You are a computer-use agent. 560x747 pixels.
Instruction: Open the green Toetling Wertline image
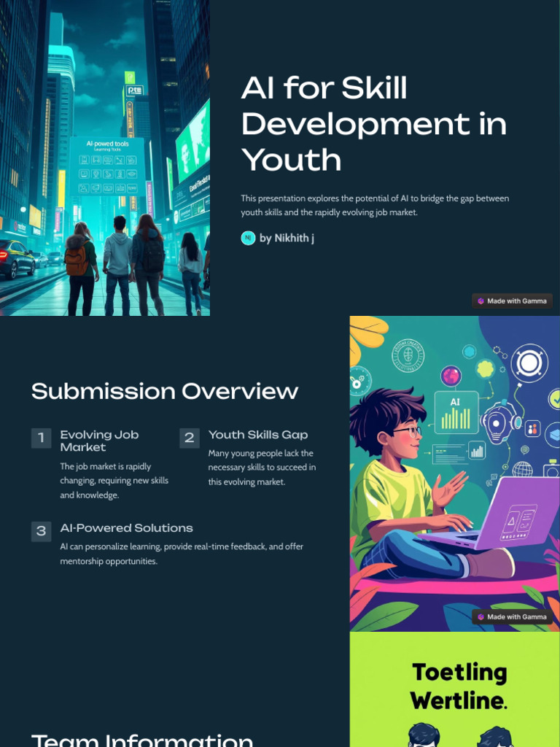pyautogui.click(x=455, y=689)
